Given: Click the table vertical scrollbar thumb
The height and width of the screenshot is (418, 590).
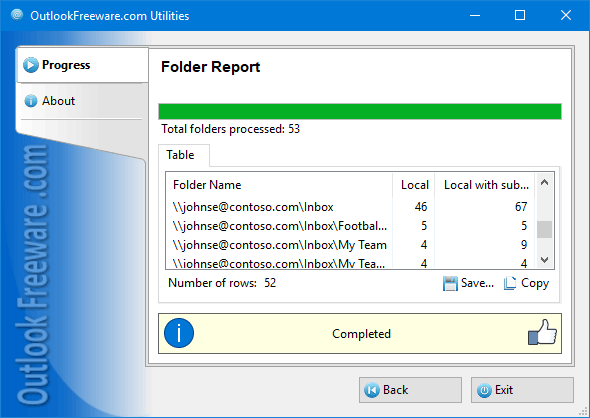Looking at the screenshot, I should coord(544,229).
